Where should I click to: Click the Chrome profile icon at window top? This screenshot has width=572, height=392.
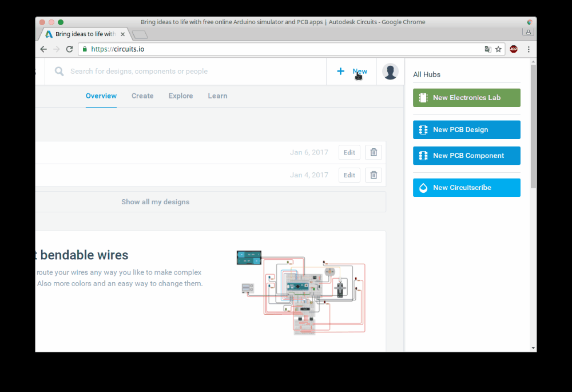(528, 32)
